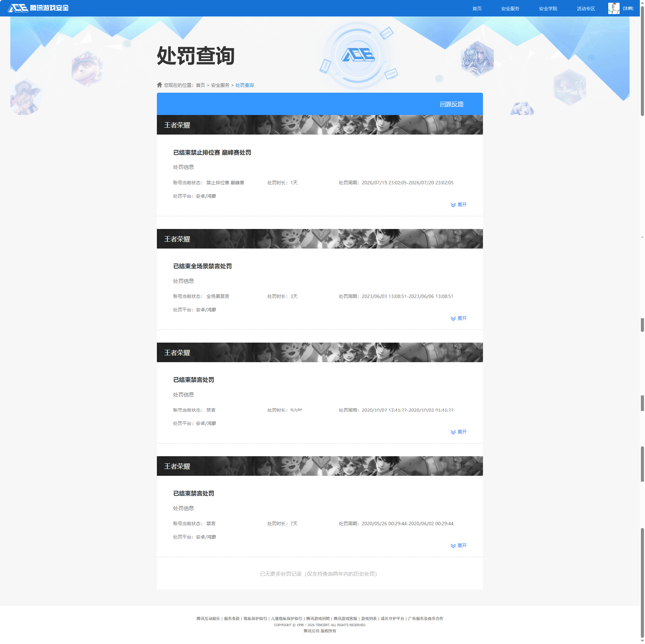Open 儿童隐私保护指引 footer link
Screen dimensions: 645x644
287,619
